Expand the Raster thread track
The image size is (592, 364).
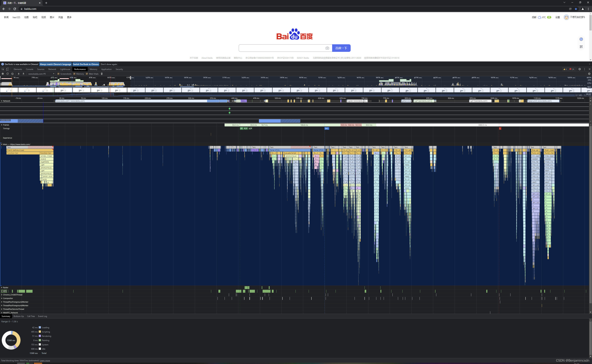(2, 287)
